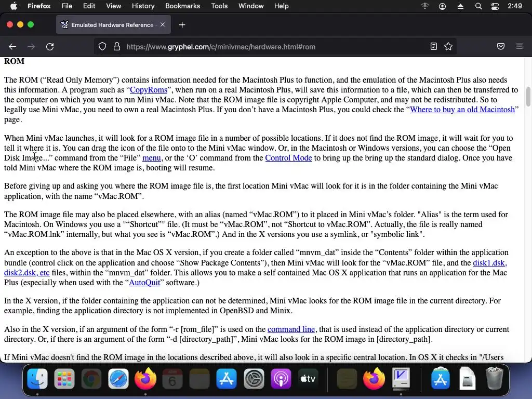Follow the 'command line' link

tap(291, 329)
